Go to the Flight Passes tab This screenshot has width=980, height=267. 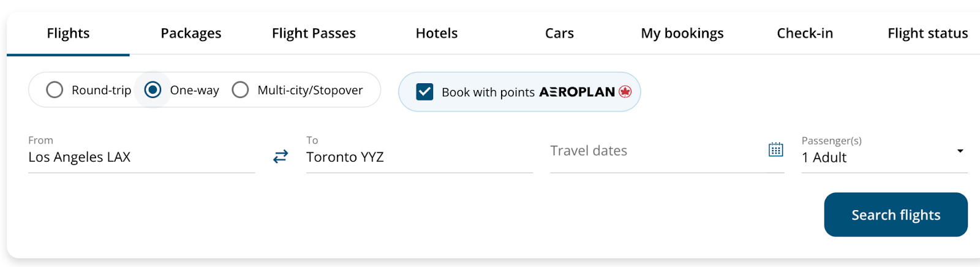(314, 33)
